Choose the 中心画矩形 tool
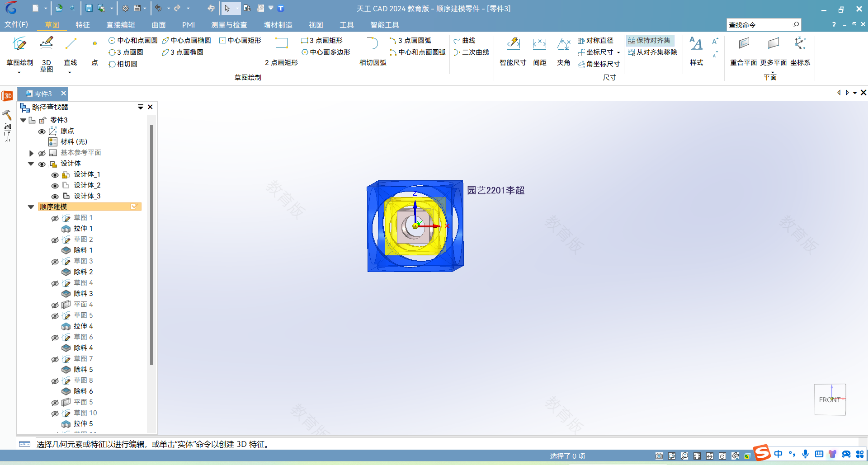 pos(240,41)
